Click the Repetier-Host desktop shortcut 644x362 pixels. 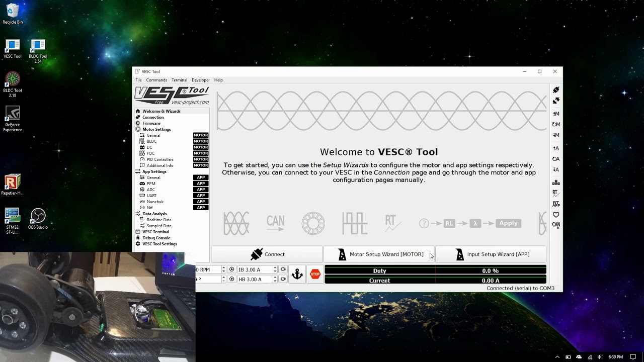click(13, 185)
